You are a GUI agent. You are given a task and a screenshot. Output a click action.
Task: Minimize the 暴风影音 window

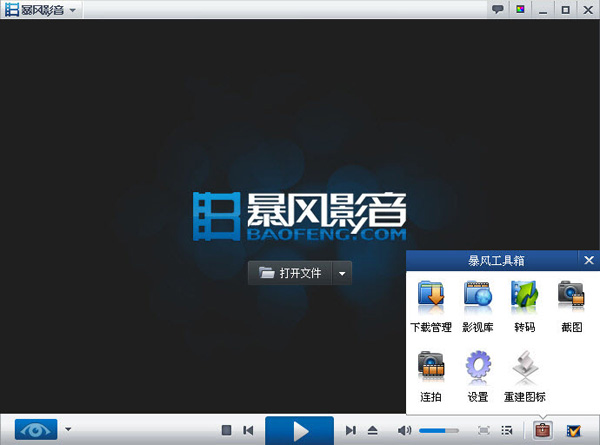click(543, 10)
